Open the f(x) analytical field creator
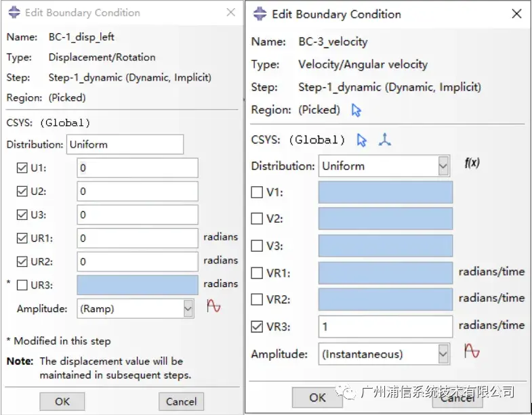The image size is (532, 415). 472,163
